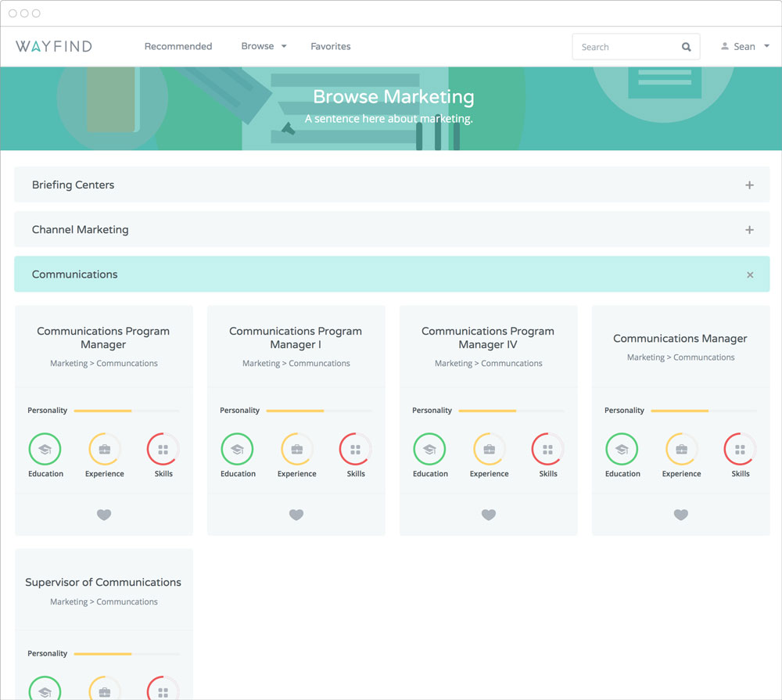Click Personality bar on Communications Program Manager IV card
This screenshot has width=782, height=700.
(511, 411)
